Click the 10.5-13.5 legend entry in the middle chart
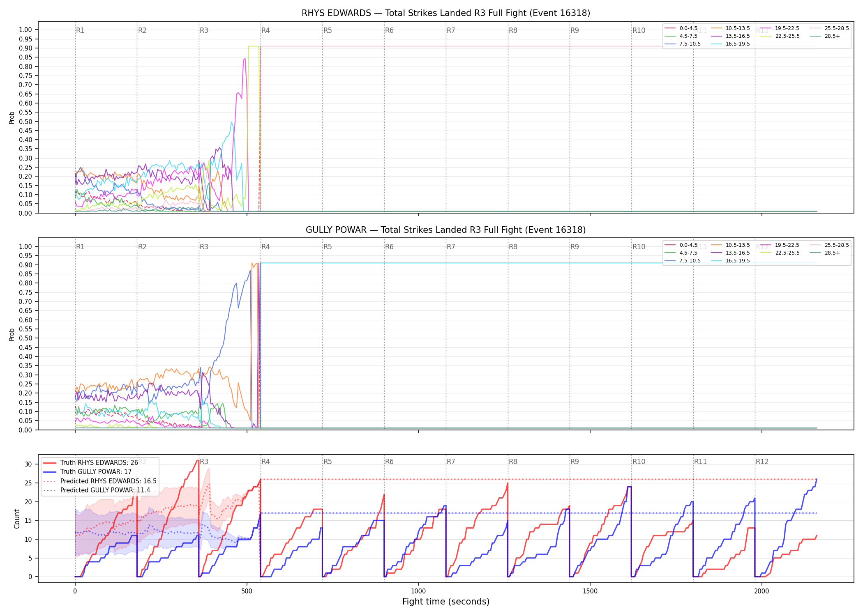 tap(730, 245)
